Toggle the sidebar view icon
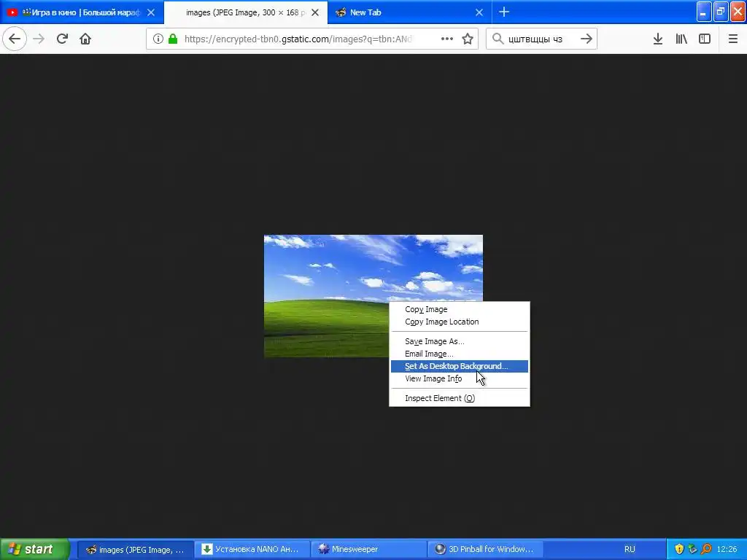Viewport: 747px width, 560px height. (705, 39)
